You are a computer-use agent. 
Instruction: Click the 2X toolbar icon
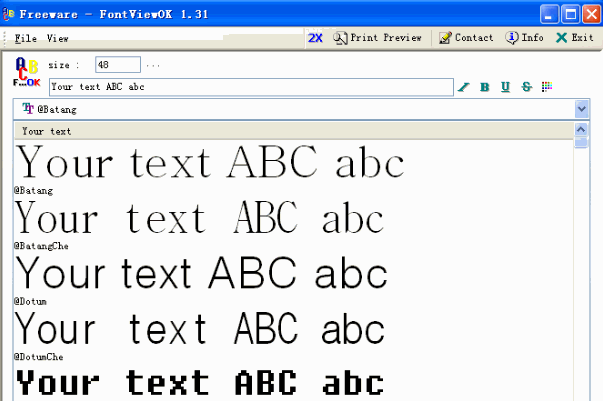point(315,38)
